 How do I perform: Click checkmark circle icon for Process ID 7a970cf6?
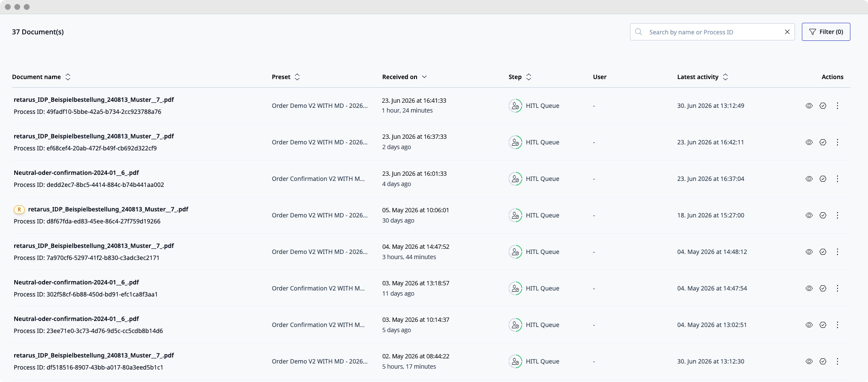coord(823,252)
